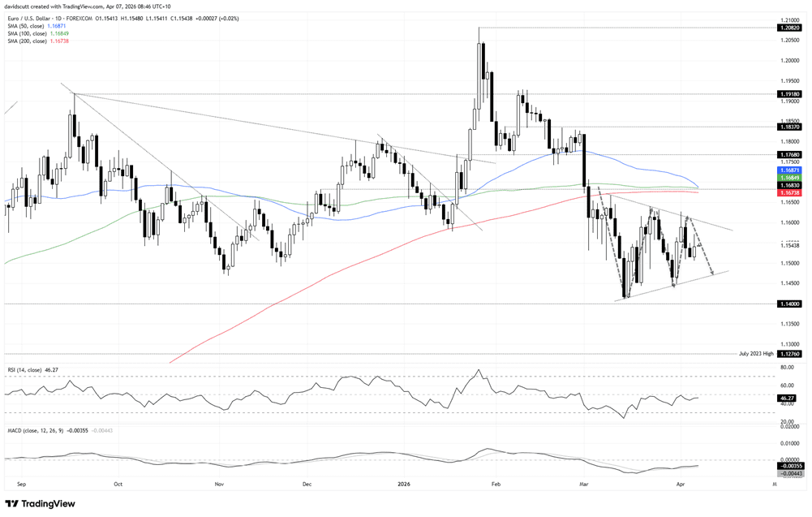The height and width of the screenshot is (517, 812).
Task: Click the 2026 label on time axis
Action: pyautogui.click(x=403, y=484)
